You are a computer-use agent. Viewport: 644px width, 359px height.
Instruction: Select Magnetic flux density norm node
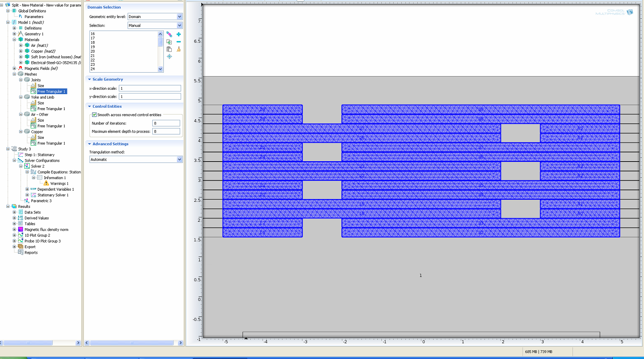pos(46,230)
